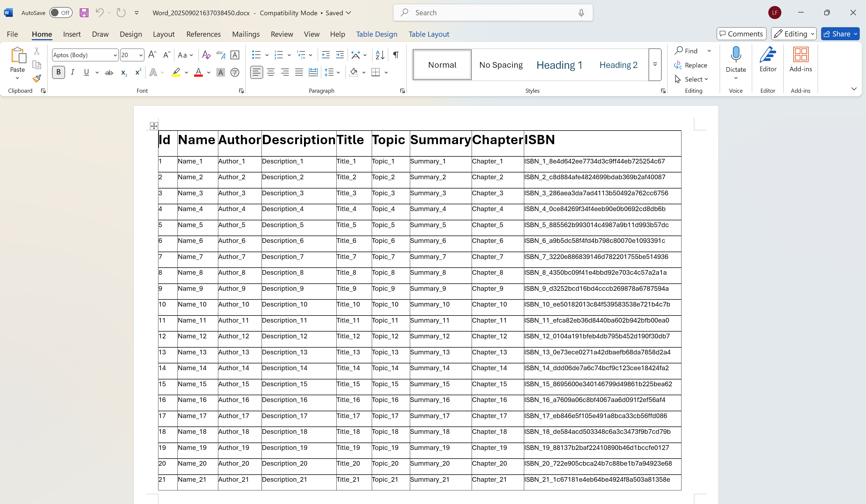Click the Clear All Formatting icon
This screenshot has width=866, height=504.
coord(206,55)
